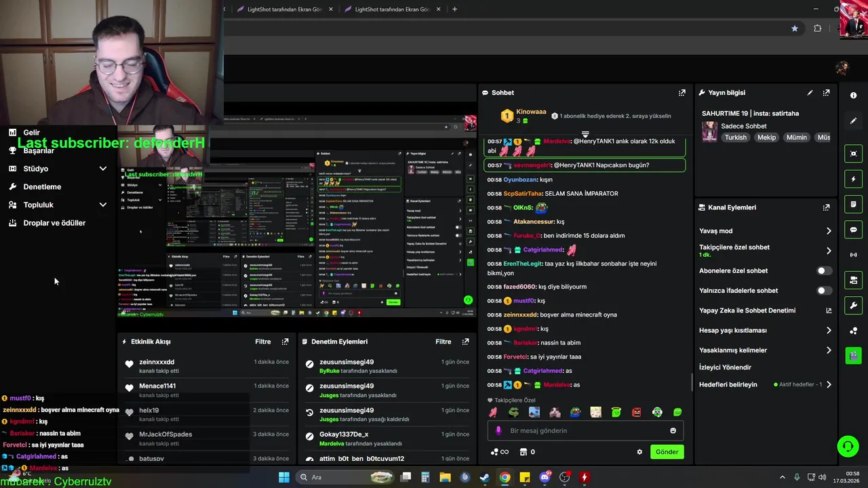
Task: Click Gokay1337De_x ban entry in Denetim Eylemleri
Action: pos(387,439)
